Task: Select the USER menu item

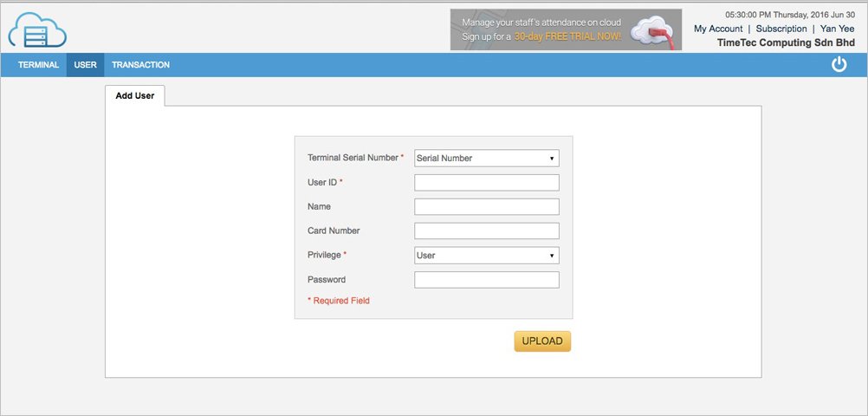Action: (85, 65)
